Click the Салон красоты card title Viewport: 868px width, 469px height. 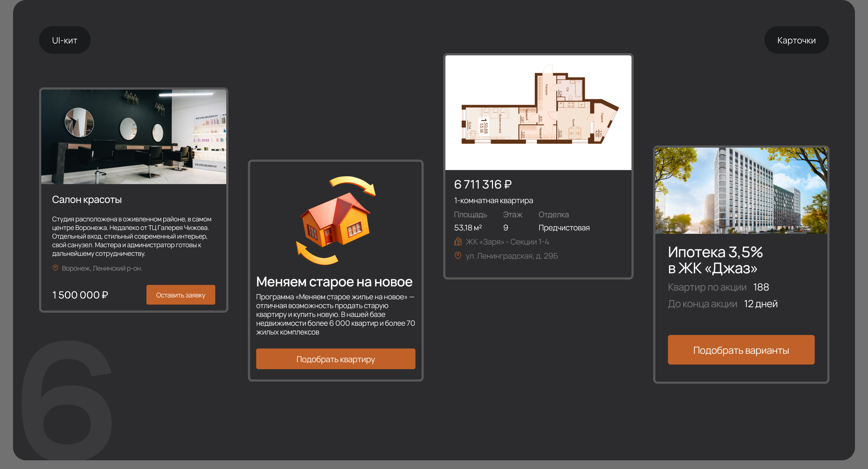[87, 199]
